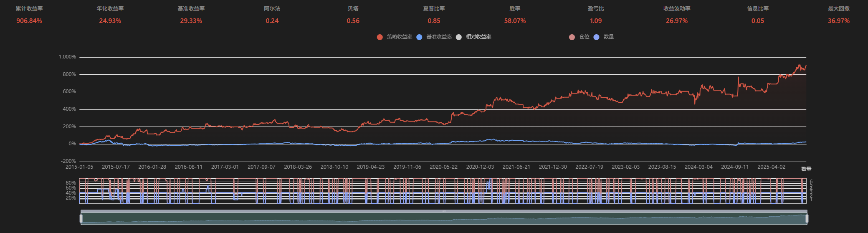Click the 累计收益率 value 906.84%
The width and height of the screenshot is (868, 233).
click(29, 21)
